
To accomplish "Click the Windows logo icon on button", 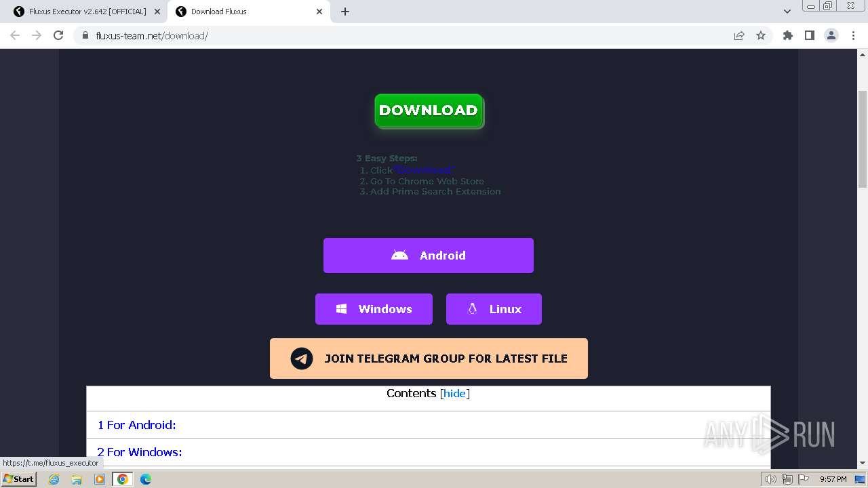I will click(x=342, y=309).
